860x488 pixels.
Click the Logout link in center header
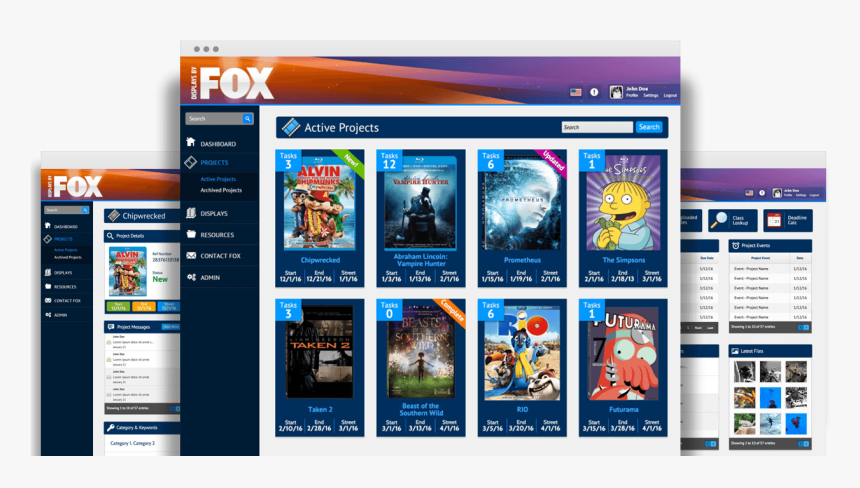[x=670, y=95]
